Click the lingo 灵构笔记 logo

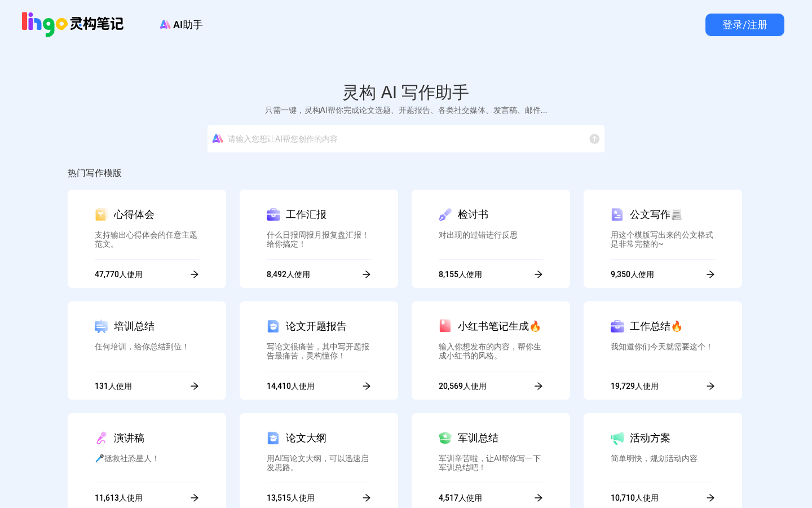point(72,24)
